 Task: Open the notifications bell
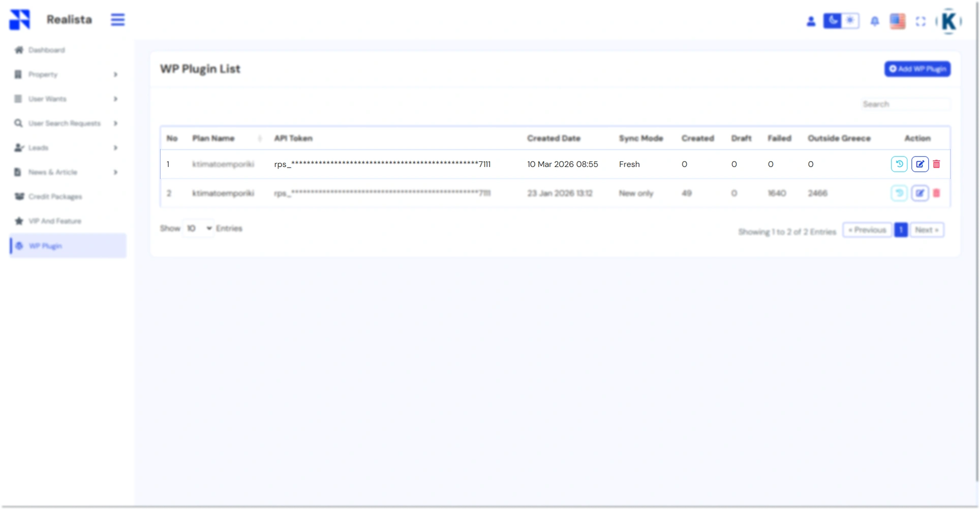[875, 21]
